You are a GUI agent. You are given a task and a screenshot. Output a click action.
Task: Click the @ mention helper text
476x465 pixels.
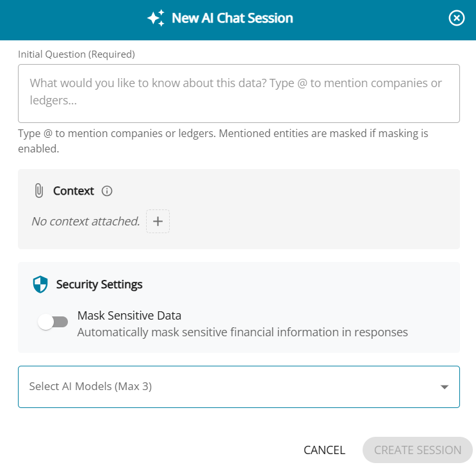(x=223, y=141)
